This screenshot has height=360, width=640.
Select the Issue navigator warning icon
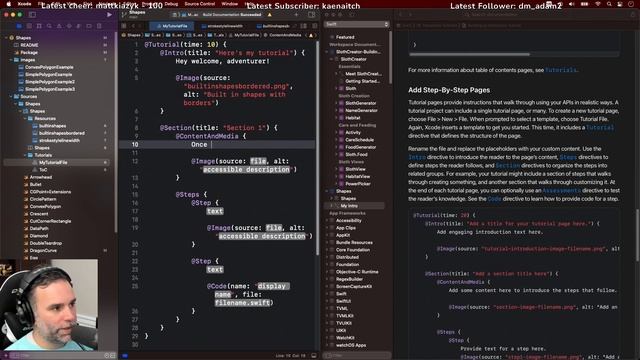click(59, 26)
